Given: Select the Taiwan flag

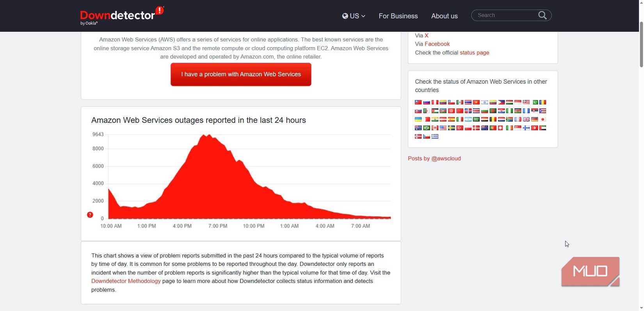Looking at the screenshot, I should point(418,102).
